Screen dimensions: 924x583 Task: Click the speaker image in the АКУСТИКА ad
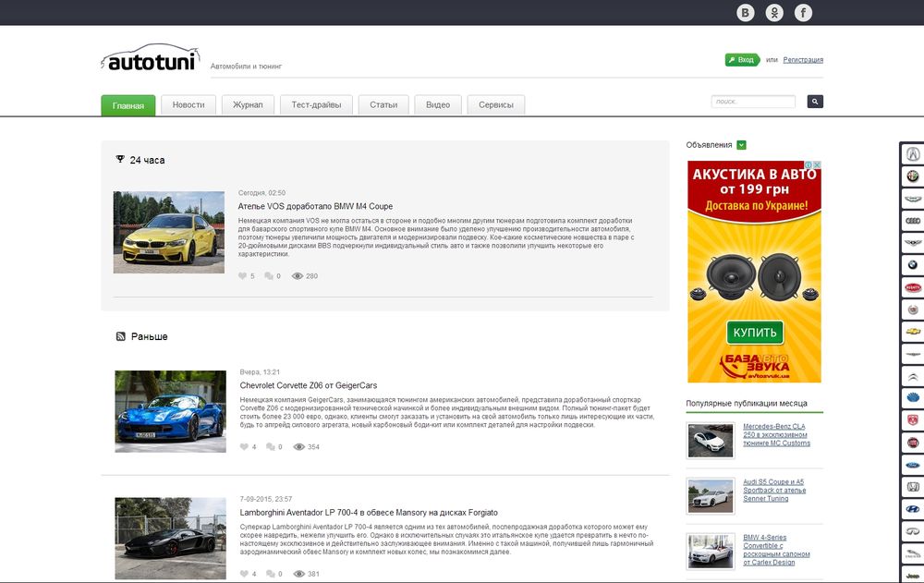click(754, 277)
